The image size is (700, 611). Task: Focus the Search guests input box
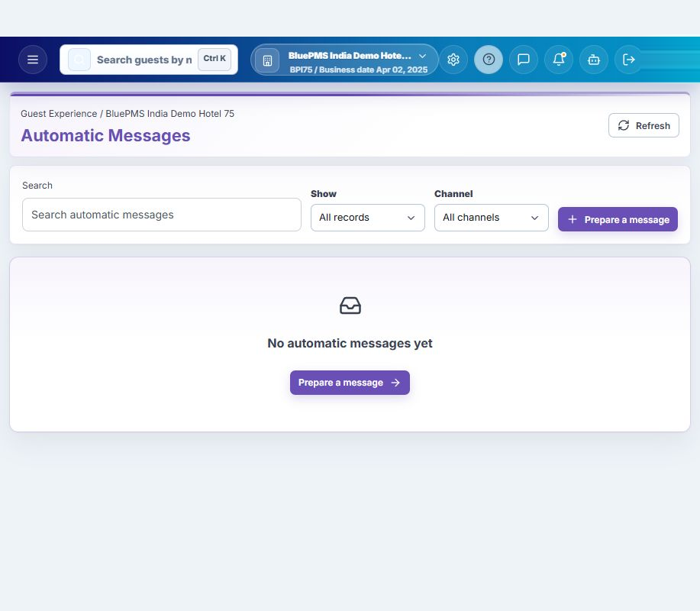(144, 60)
